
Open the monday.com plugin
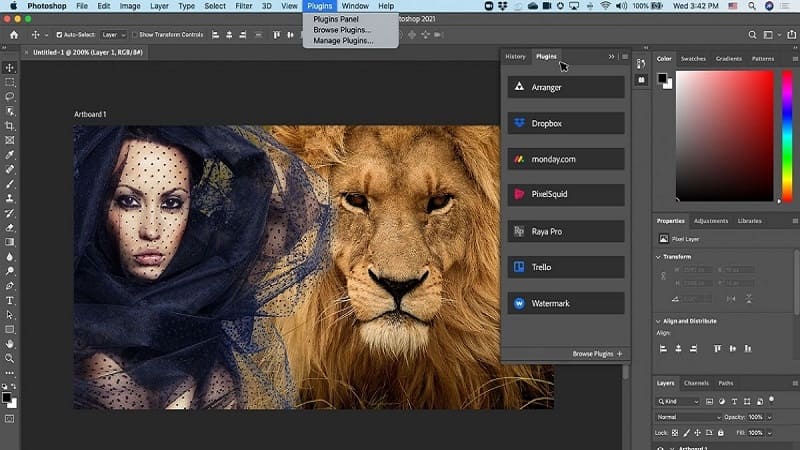[566, 159]
